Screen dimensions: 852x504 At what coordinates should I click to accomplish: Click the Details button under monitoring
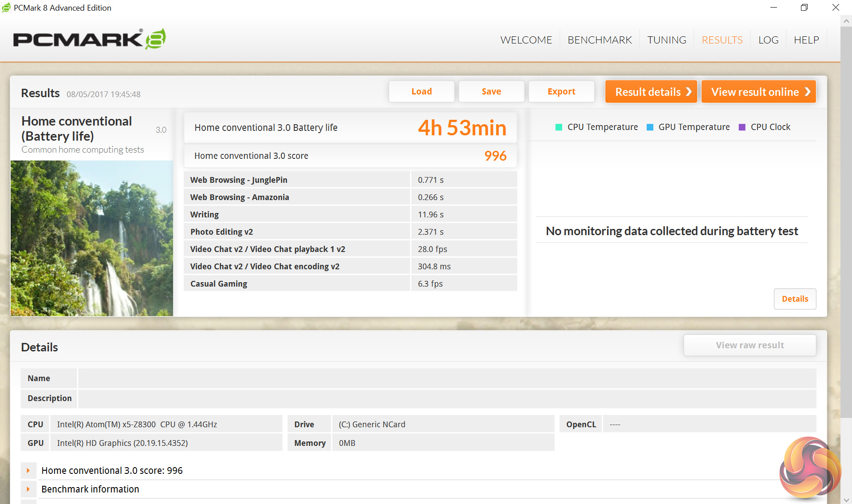coord(795,299)
